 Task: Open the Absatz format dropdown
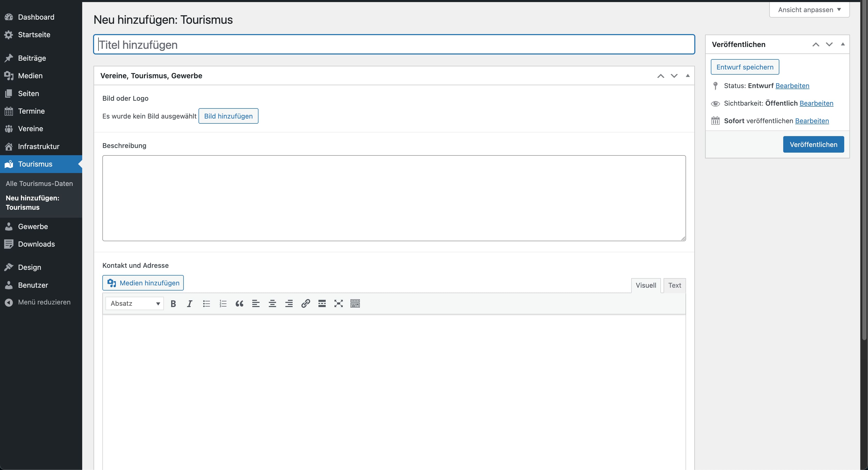[135, 303]
